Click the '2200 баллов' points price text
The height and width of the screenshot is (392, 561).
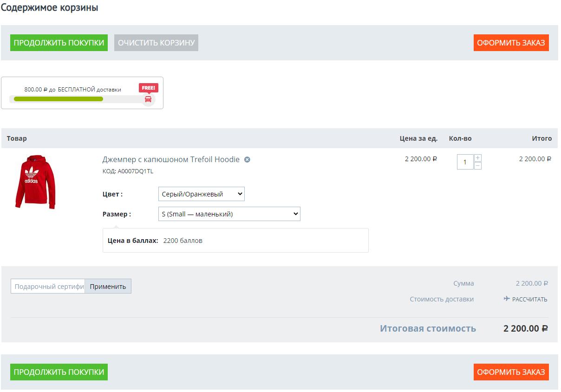[x=183, y=241]
